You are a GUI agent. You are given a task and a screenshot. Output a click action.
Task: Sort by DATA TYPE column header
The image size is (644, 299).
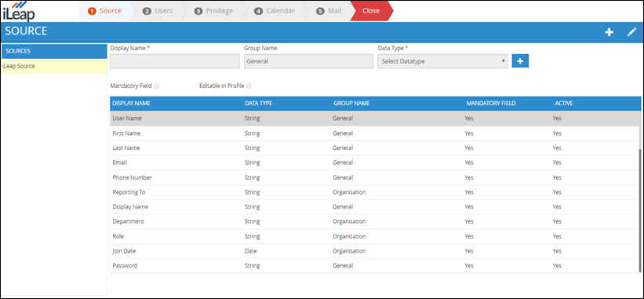[258, 104]
